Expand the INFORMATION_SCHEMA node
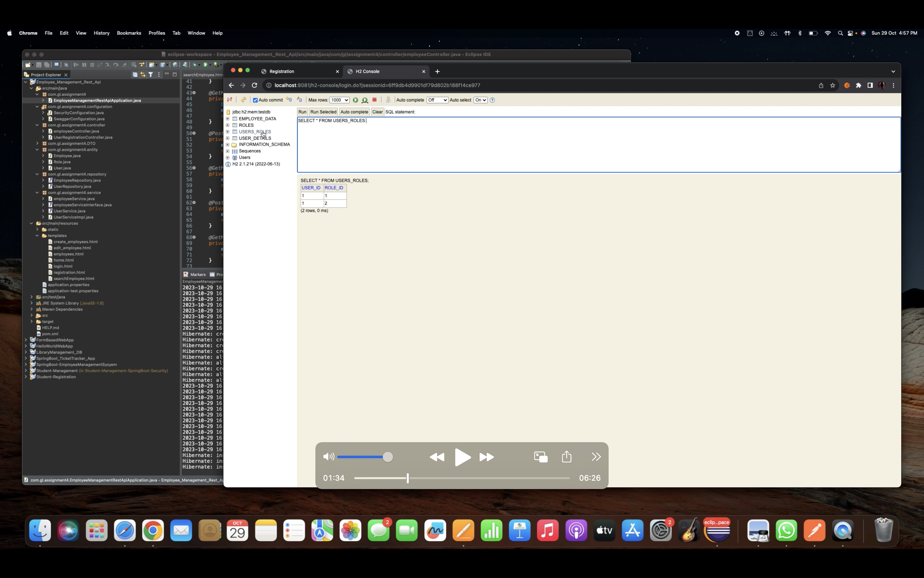924x578 pixels. 227,144
